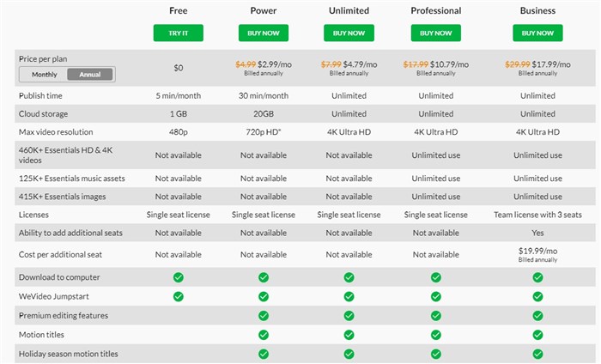This screenshot has width=601, height=364.
Task: Switch billing to Monthly
Action: 45,75
